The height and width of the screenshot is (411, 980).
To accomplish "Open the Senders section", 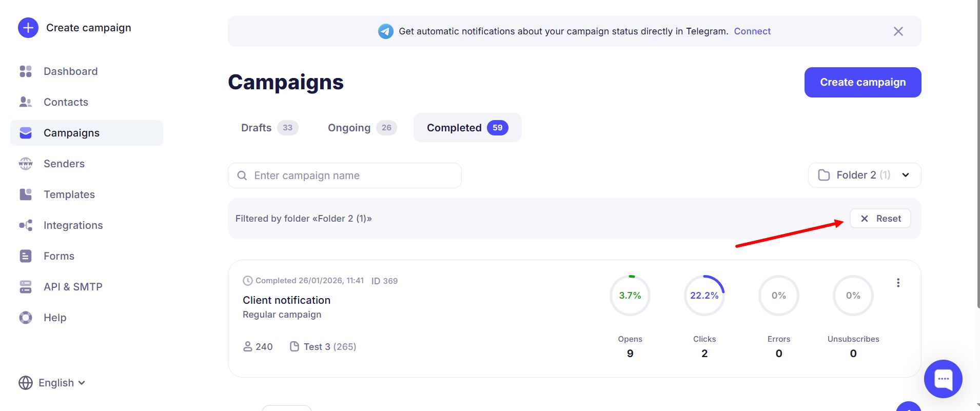I will pyautogui.click(x=64, y=164).
